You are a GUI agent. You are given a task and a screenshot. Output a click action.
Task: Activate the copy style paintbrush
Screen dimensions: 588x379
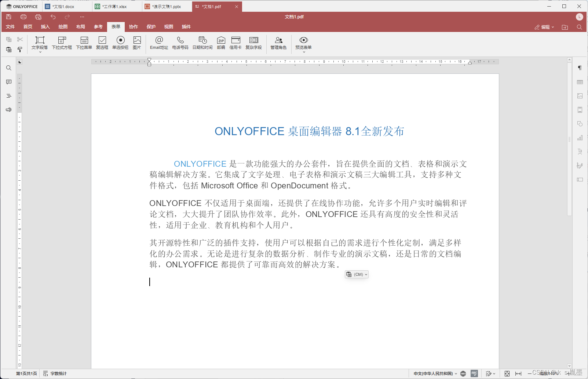point(20,49)
